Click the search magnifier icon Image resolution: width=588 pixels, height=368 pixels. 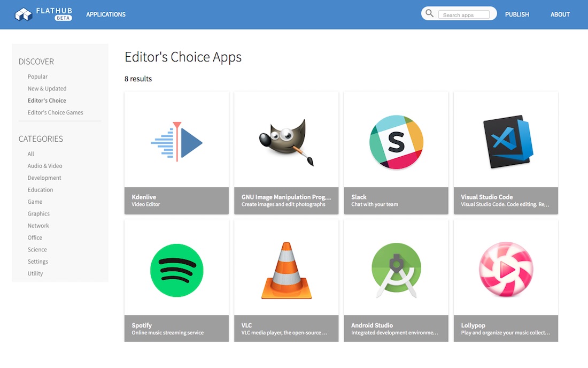click(x=430, y=13)
